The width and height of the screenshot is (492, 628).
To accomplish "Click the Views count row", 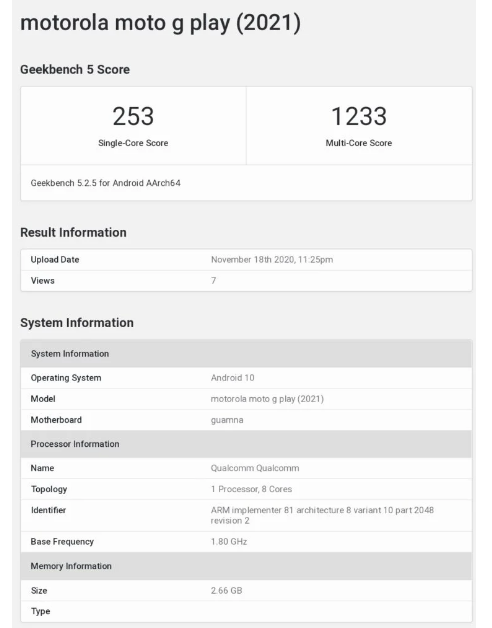I will (246, 281).
